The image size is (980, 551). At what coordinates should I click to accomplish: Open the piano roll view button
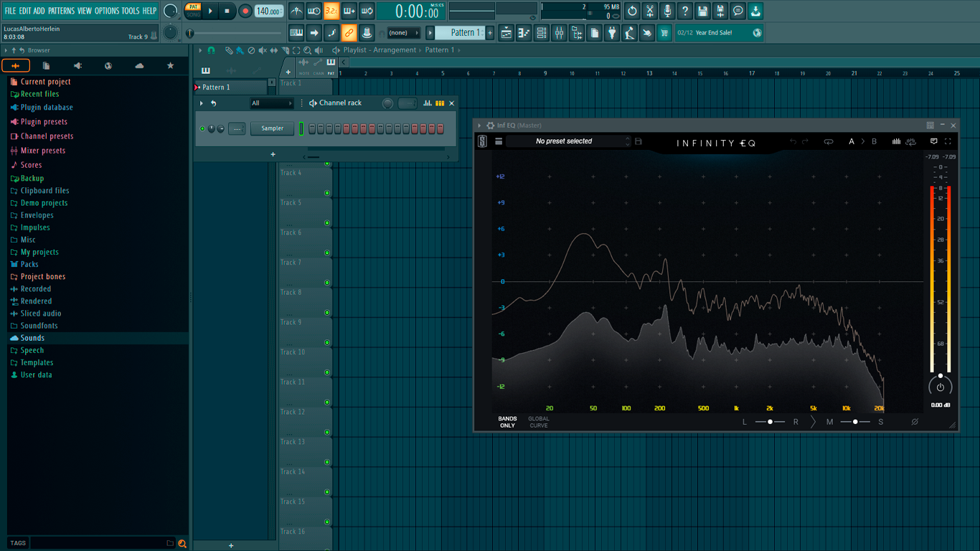coord(524,32)
